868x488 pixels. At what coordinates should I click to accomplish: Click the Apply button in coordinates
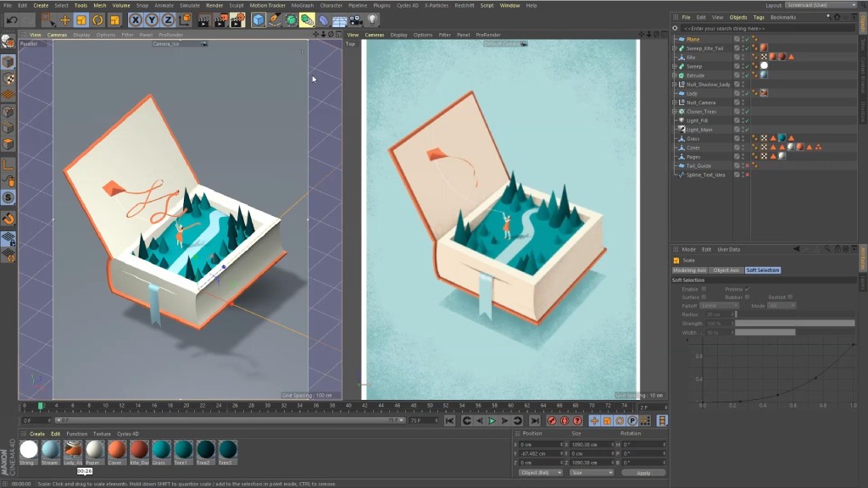click(643, 473)
